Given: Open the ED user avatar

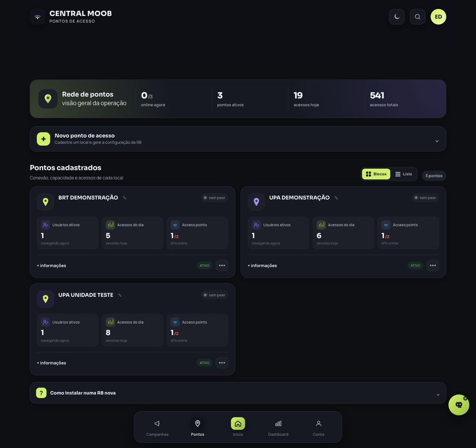Looking at the screenshot, I should click(x=438, y=17).
